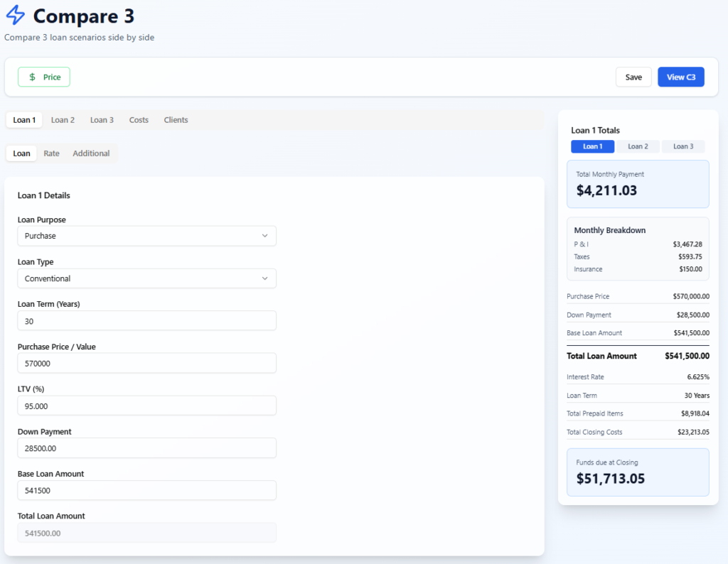Open the Clients tab
The height and width of the screenshot is (564, 728).
[x=176, y=120]
